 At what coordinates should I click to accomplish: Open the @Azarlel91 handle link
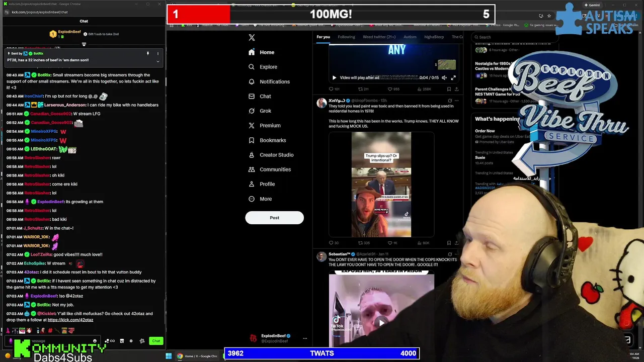[x=367, y=254]
